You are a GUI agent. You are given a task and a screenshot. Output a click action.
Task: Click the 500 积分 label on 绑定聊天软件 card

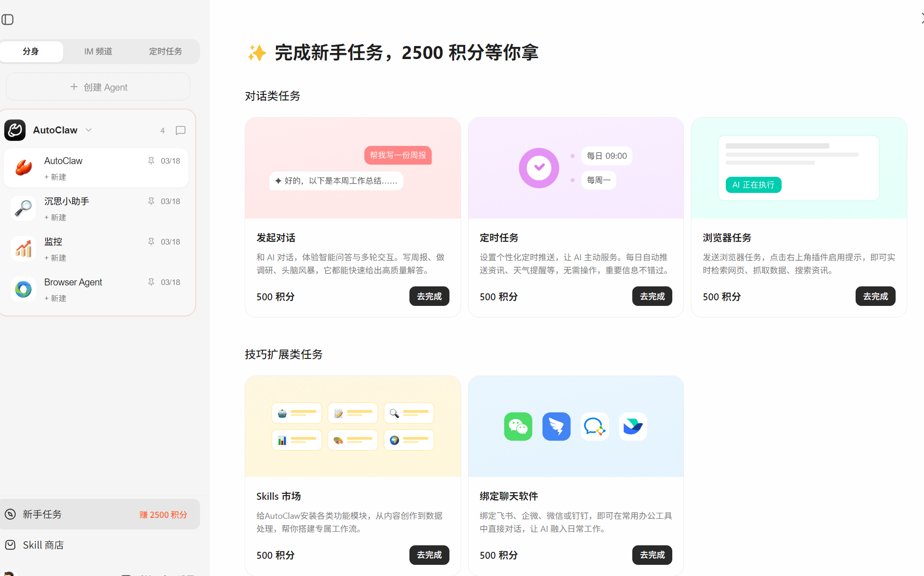(x=498, y=555)
